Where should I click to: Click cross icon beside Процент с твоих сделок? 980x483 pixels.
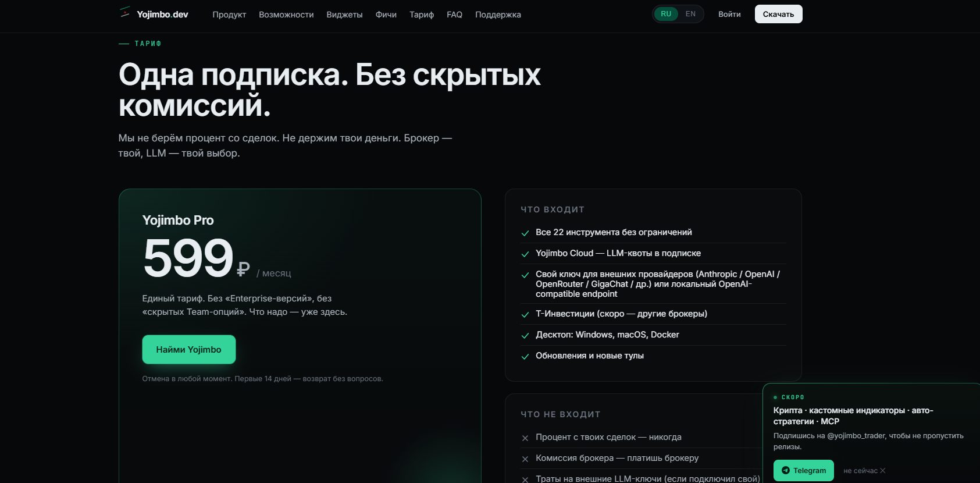click(x=525, y=438)
